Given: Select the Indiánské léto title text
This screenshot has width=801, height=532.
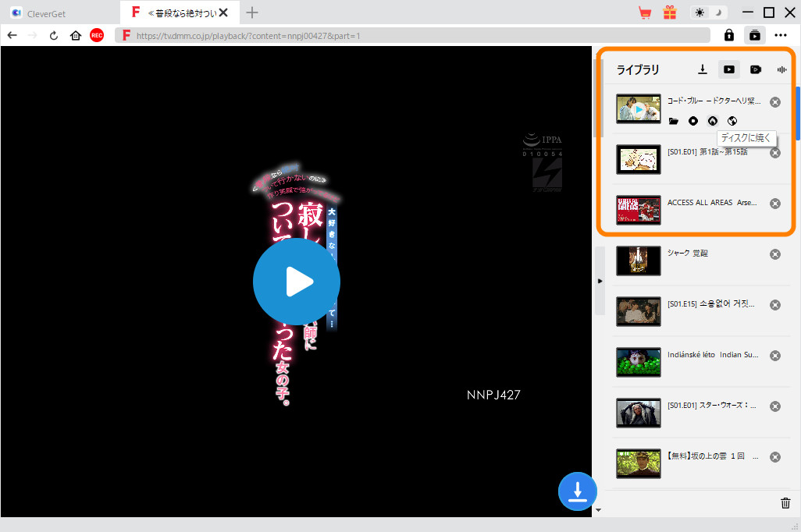Looking at the screenshot, I should pos(713,354).
